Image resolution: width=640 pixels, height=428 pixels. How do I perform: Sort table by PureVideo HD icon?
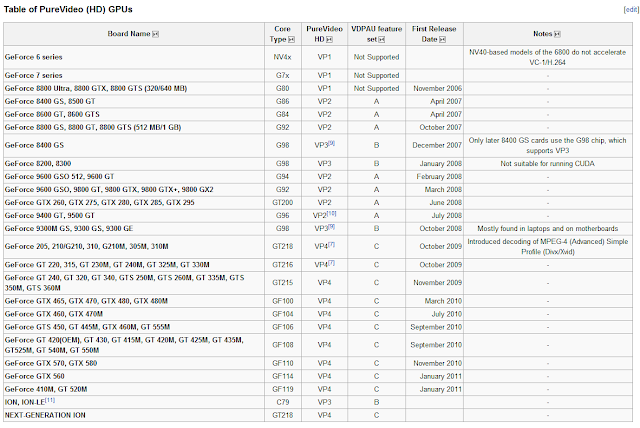pos(329,40)
